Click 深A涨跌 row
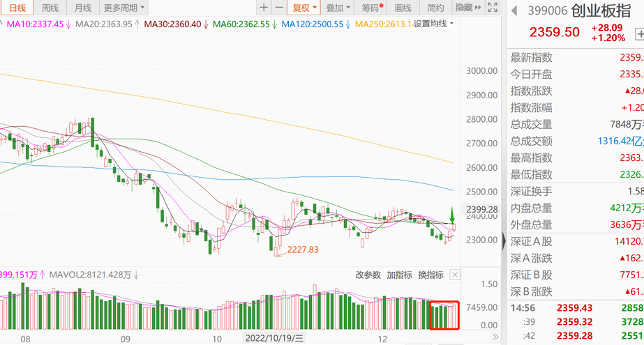 coord(576,259)
